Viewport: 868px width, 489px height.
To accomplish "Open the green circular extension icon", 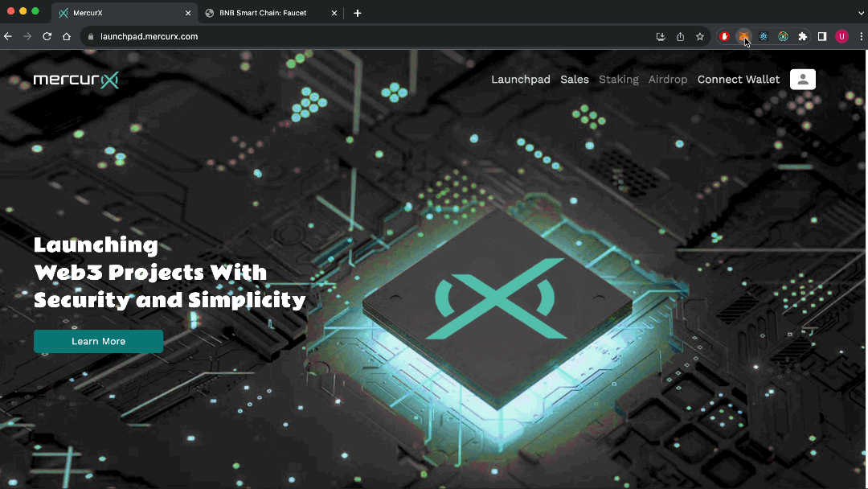I will (x=783, y=36).
